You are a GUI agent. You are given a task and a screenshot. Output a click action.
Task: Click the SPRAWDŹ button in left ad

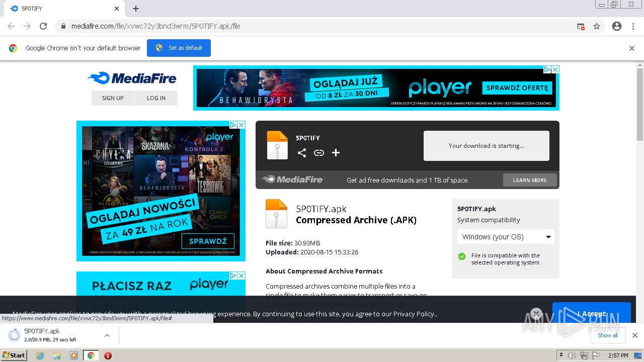tap(208, 241)
